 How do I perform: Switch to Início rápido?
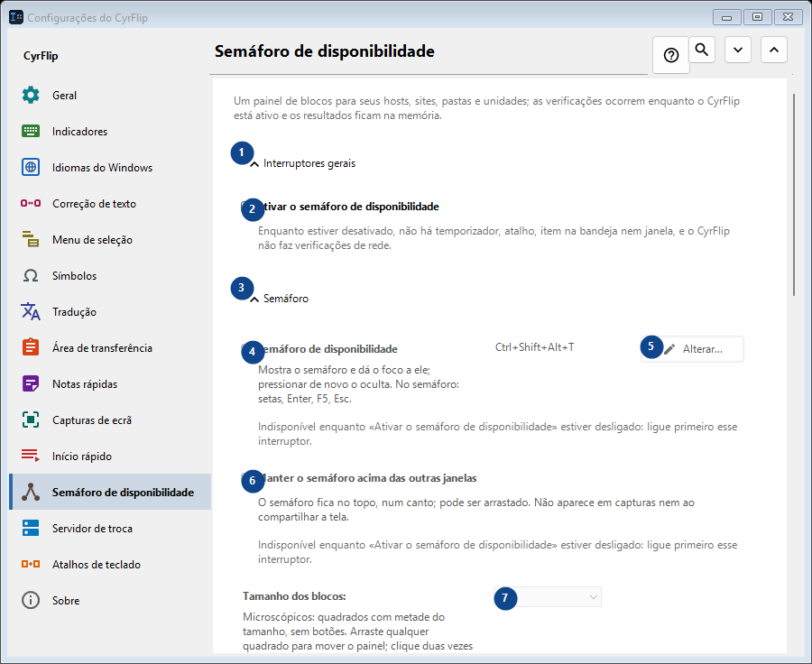110,456
